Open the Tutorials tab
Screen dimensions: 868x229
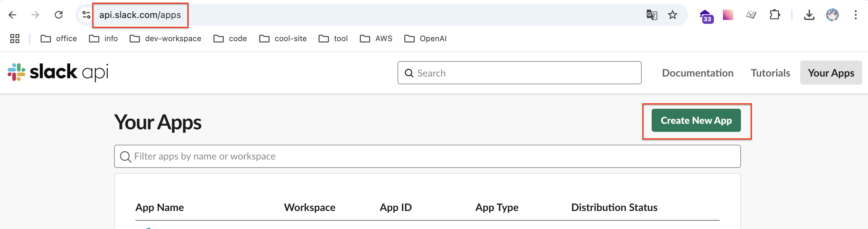(770, 73)
